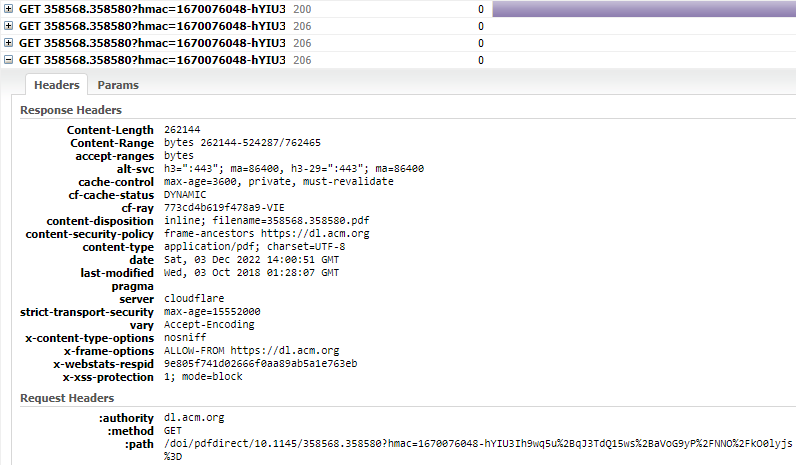
Task: Click the ALLOW-FROM https://dl.acm.org x-frame-options value
Action: click(252, 351)
